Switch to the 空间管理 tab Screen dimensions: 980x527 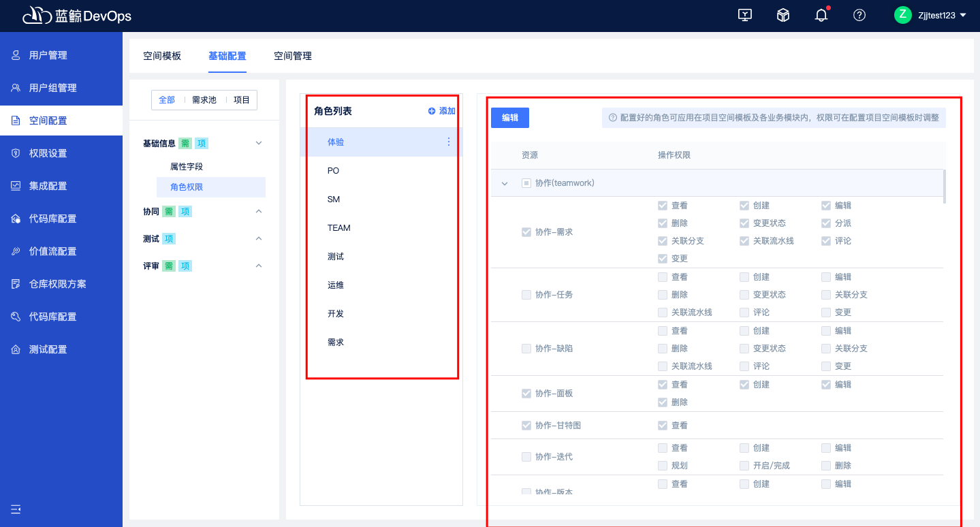click(293, 56)
